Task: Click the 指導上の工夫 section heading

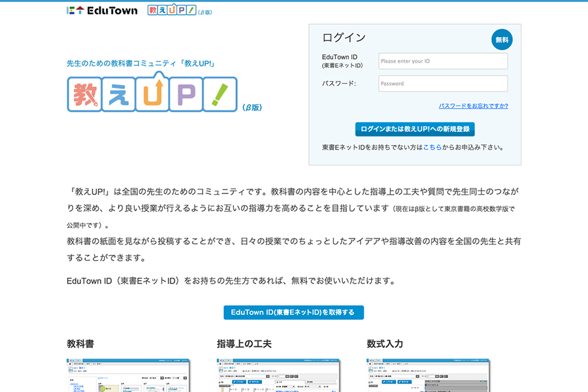Action: (244, 344)
